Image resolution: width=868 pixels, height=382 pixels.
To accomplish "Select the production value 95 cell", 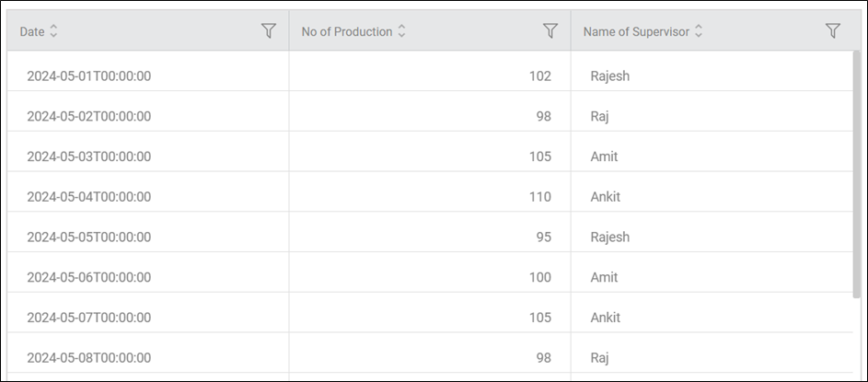I will point(430,237).
